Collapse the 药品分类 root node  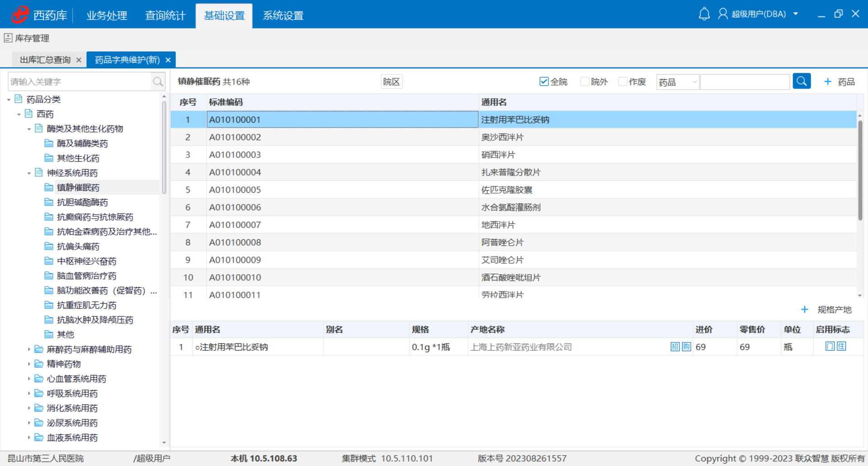[x=9, y=100]
